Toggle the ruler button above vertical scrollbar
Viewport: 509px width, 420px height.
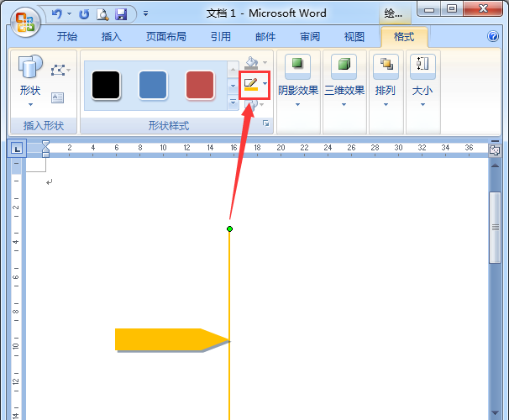click(x=494, y=148)
